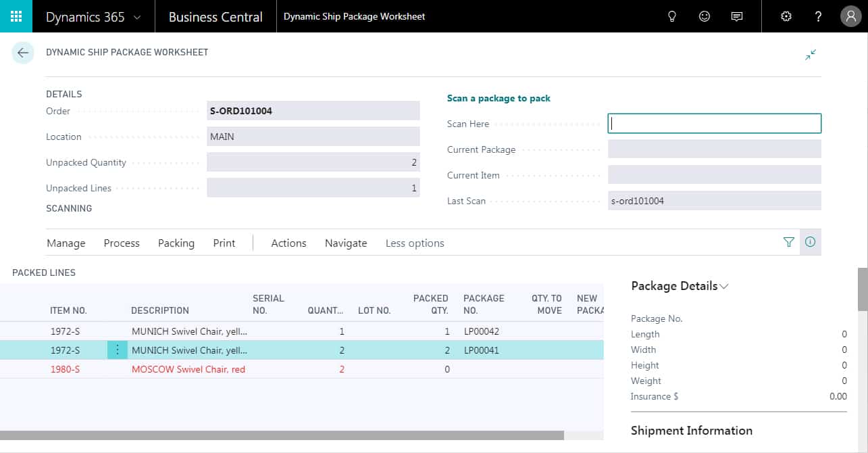Click the filter icon on the action bar
The height and width of the screenshot is (453, 868).
[x=788, y=242]
